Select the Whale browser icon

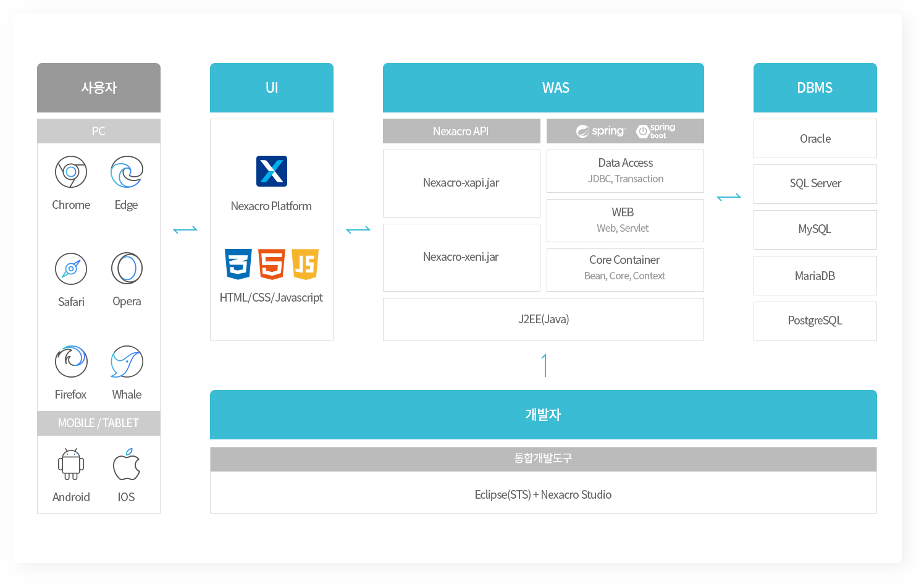(127, 362)
